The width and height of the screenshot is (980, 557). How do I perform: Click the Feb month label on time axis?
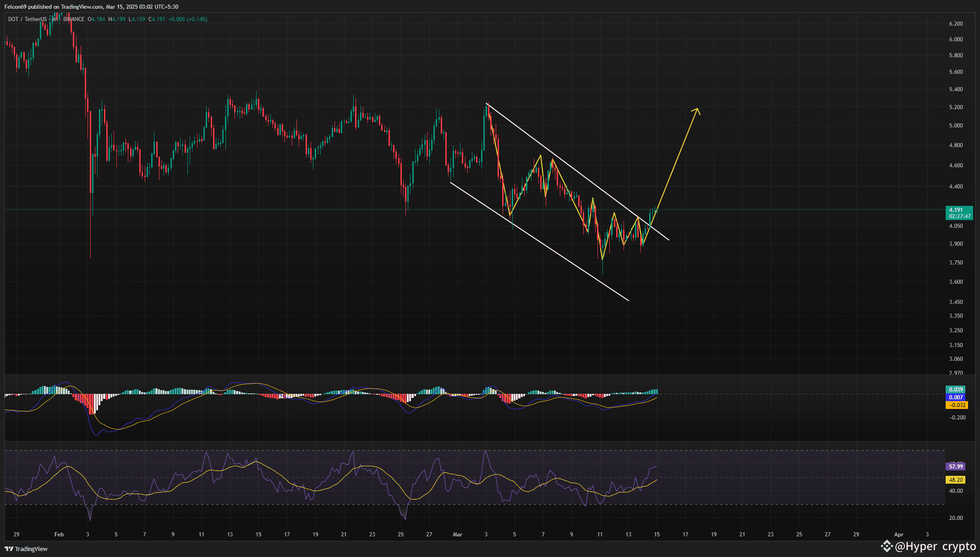[x=59, y=535]
